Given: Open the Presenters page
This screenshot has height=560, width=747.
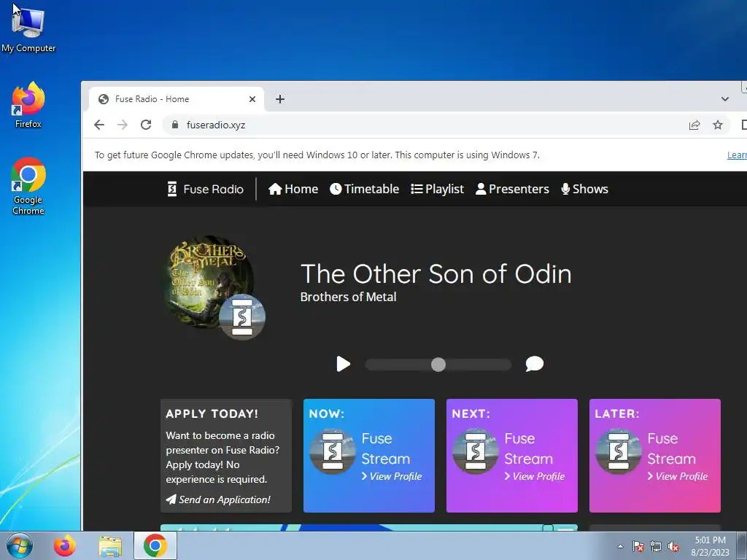Looking at the screenshot, I should pyautogui.click(x=512, y=189).
